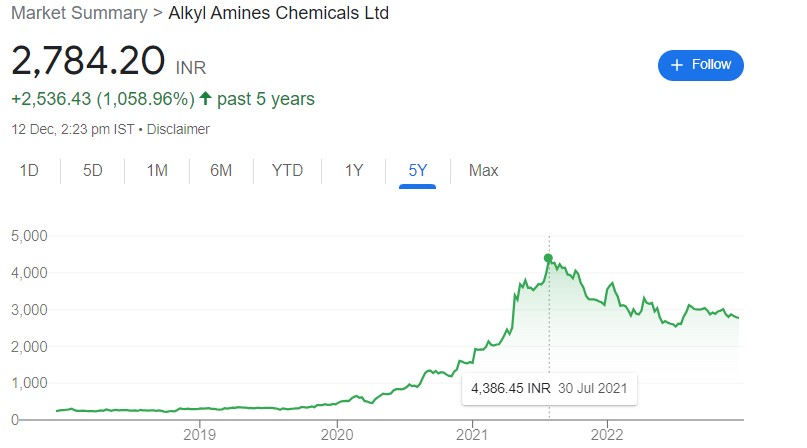Click the green peak marker dot on chart

(x=548, y=258)
